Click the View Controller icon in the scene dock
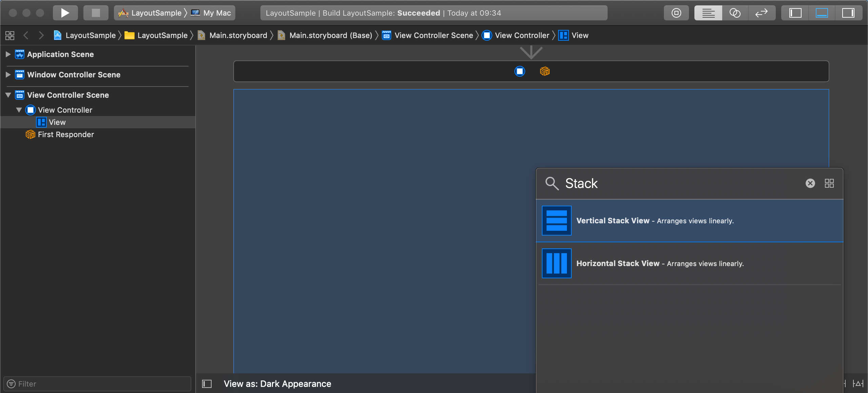 519,71
